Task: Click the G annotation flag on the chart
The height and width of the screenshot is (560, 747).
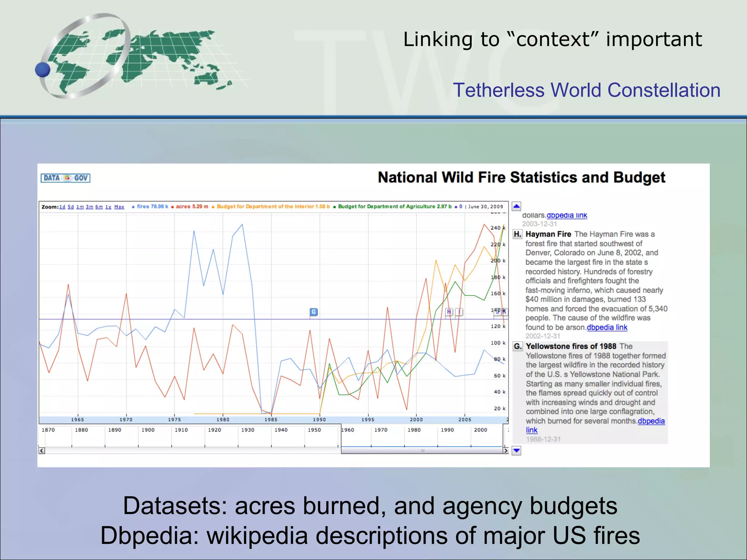Action: click(x=313, y=312)
